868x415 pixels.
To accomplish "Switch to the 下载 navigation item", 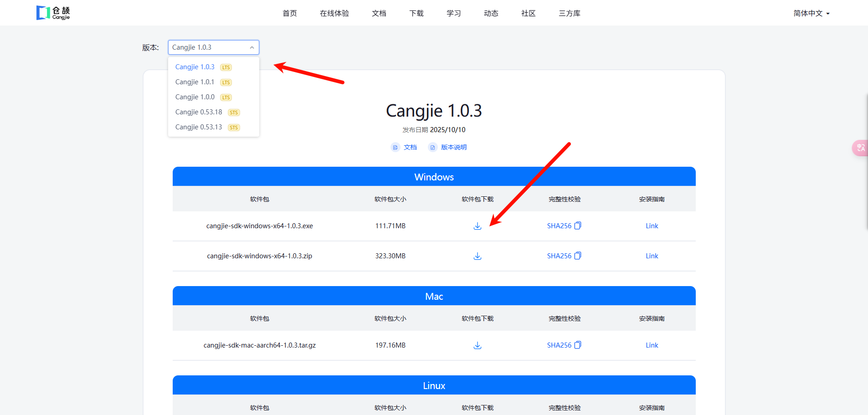I will (x=416, y=13).
